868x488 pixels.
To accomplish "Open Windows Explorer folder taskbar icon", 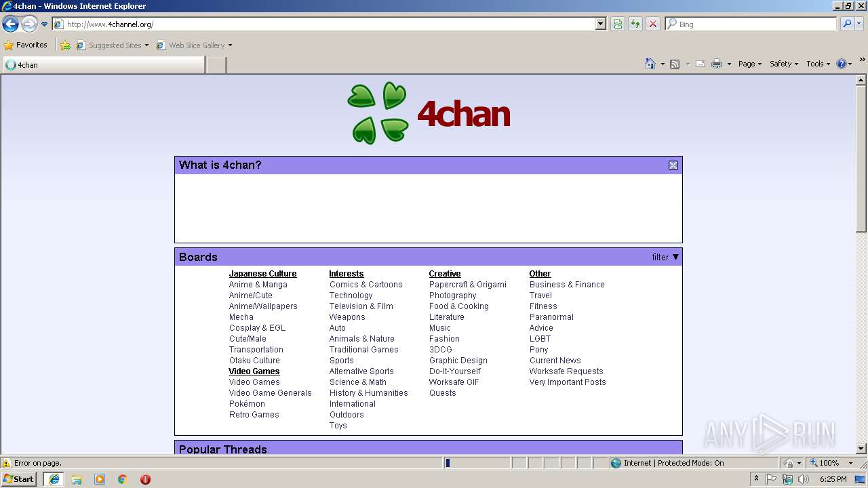I will click(77, 479).
